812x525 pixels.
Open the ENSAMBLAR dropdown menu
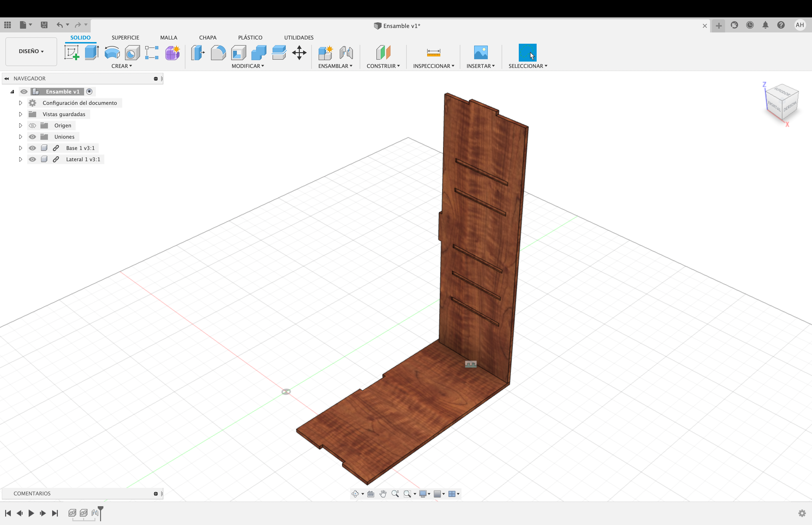335,66
